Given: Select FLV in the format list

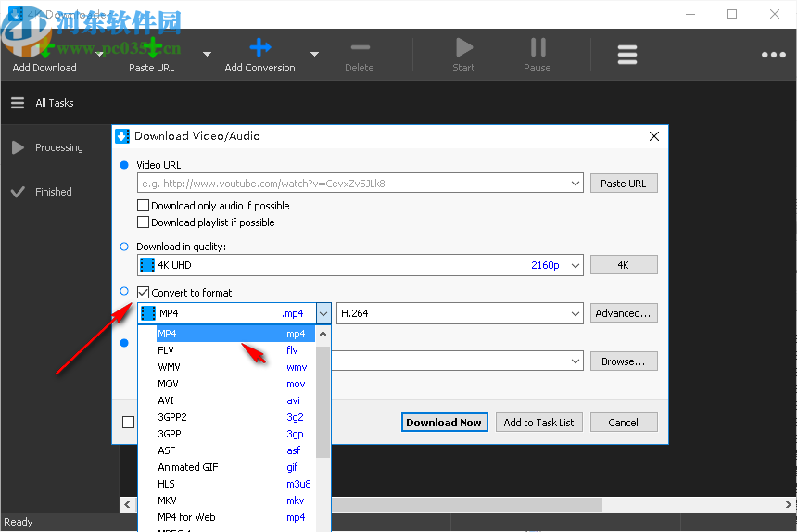Looking at the screenshot, I should 235,350.
